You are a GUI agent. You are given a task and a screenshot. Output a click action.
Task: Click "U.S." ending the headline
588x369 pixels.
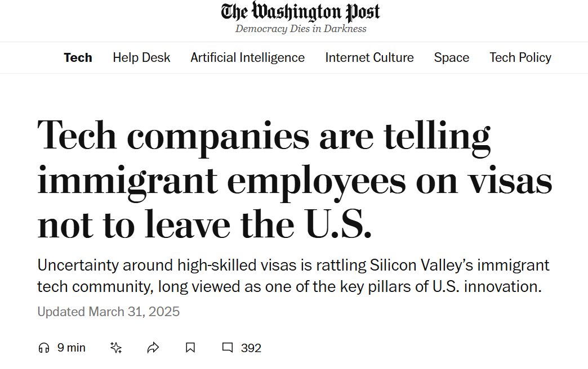(338, 224)
